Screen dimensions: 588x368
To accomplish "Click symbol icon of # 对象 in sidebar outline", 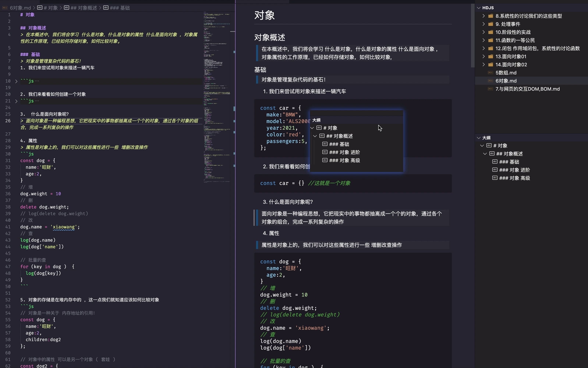I will 489,145.
